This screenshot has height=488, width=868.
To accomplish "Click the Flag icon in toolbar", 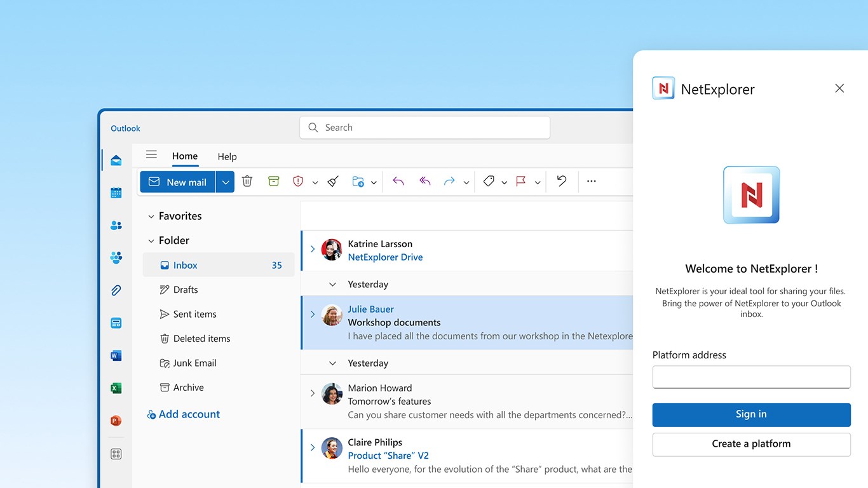I will point(521,181).
